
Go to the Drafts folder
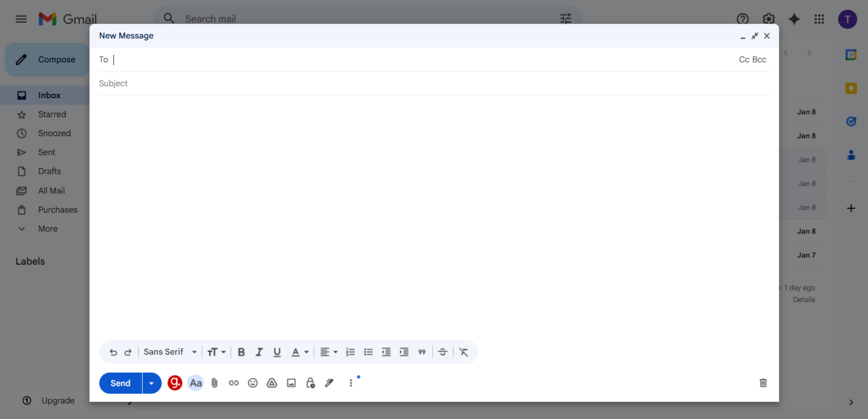pos(49,171)
